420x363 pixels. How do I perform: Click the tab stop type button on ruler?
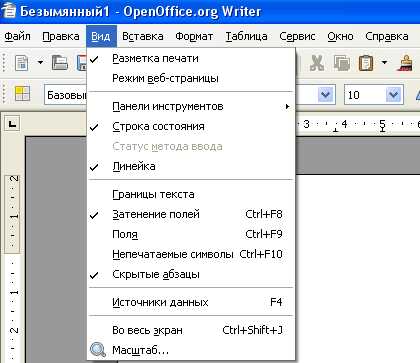click(13, 124)
